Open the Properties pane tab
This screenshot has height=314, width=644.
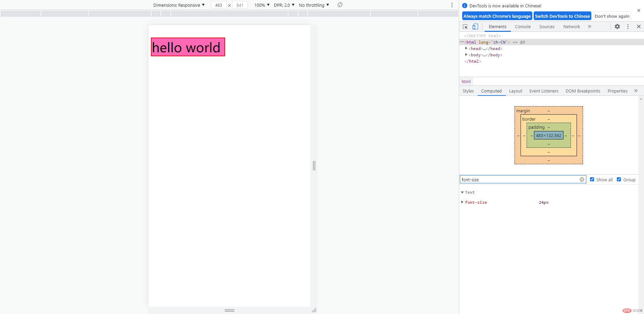tap(617, 91)
